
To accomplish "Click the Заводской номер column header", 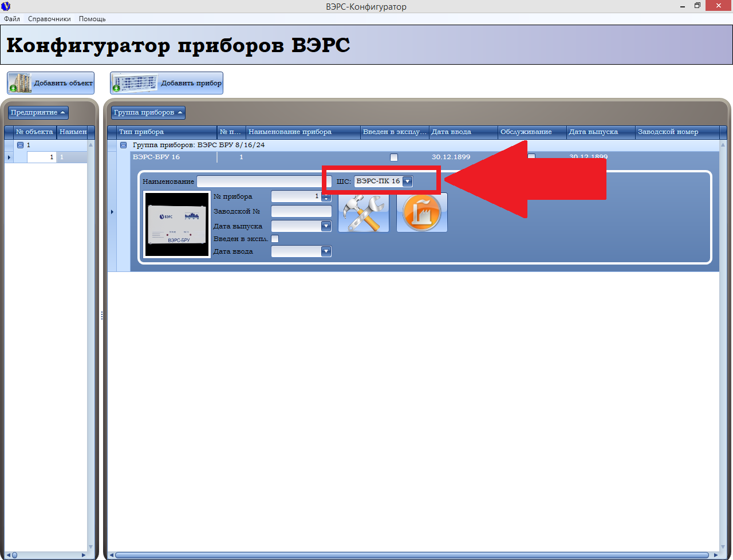I will click(x=677, y=132).
